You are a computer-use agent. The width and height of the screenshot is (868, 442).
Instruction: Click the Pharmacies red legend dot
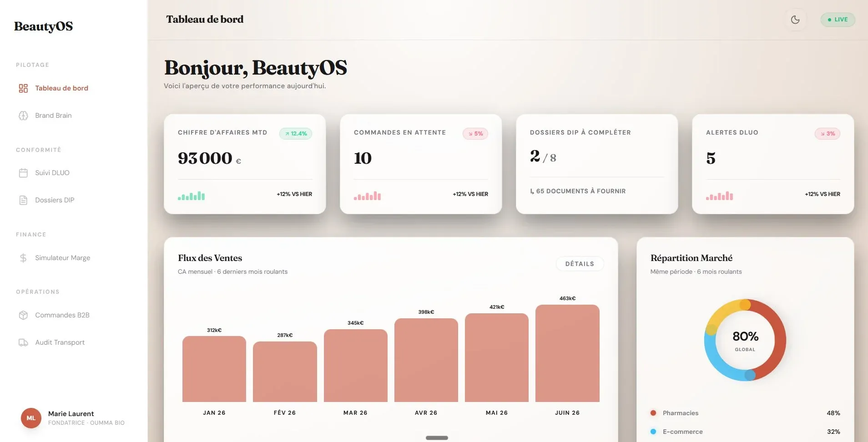(653, 413)
